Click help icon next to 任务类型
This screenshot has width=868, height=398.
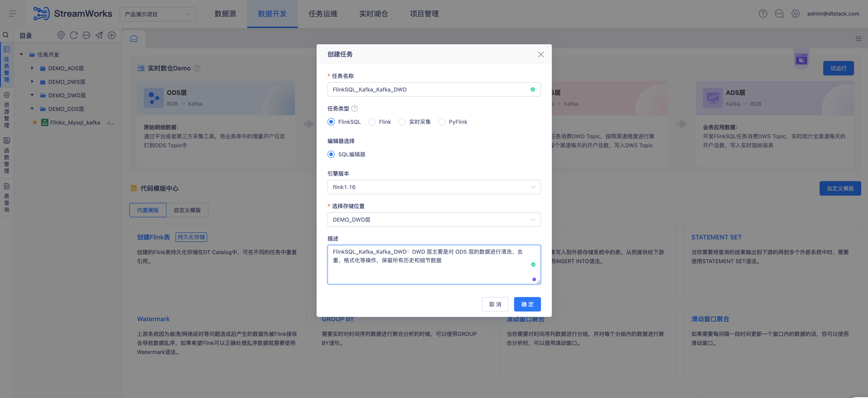[354, 108]
